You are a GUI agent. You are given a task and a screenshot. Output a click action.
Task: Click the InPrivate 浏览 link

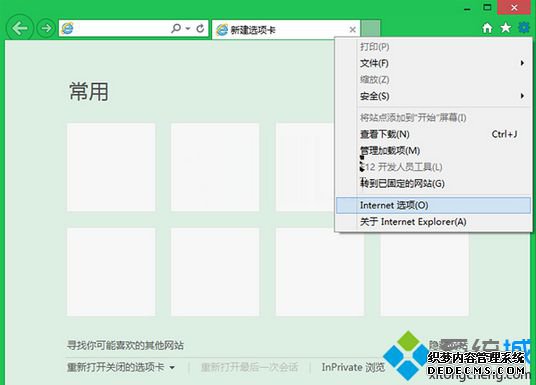tap(353, 368)
